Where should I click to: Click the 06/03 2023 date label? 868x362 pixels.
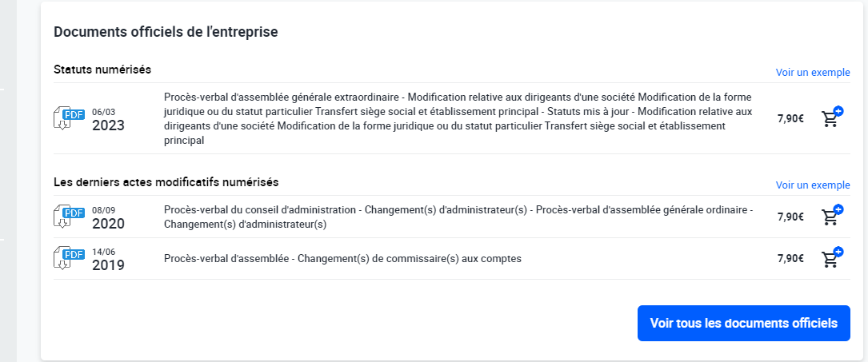point(108,120)
